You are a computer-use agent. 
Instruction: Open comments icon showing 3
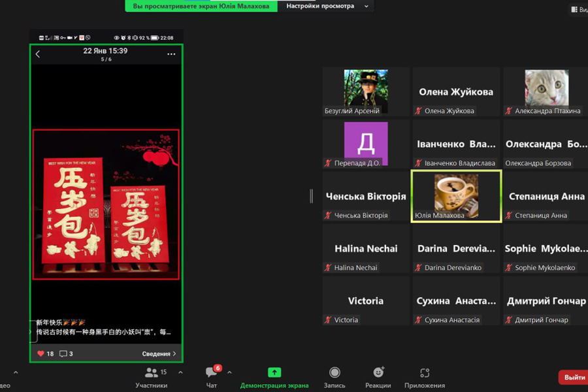click(63, 353)
